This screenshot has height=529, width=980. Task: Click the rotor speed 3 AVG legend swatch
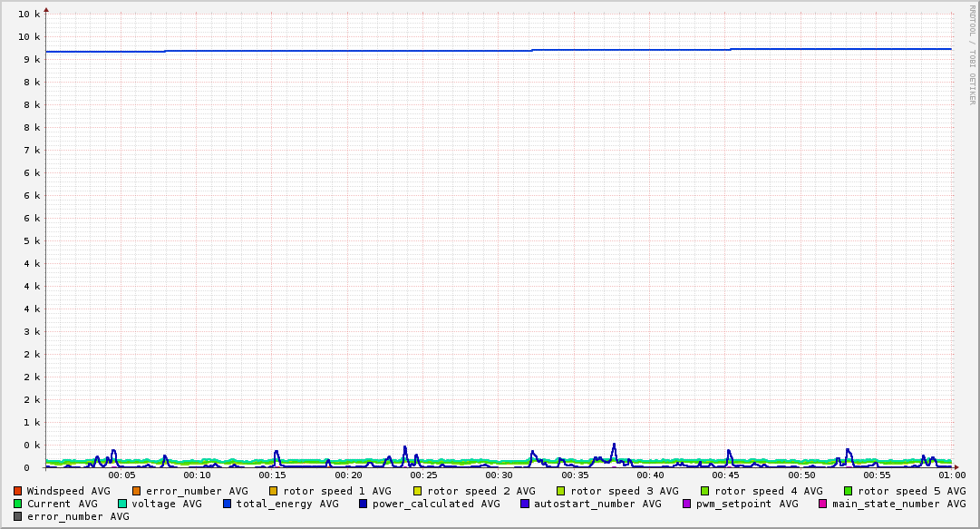point(561,491)
